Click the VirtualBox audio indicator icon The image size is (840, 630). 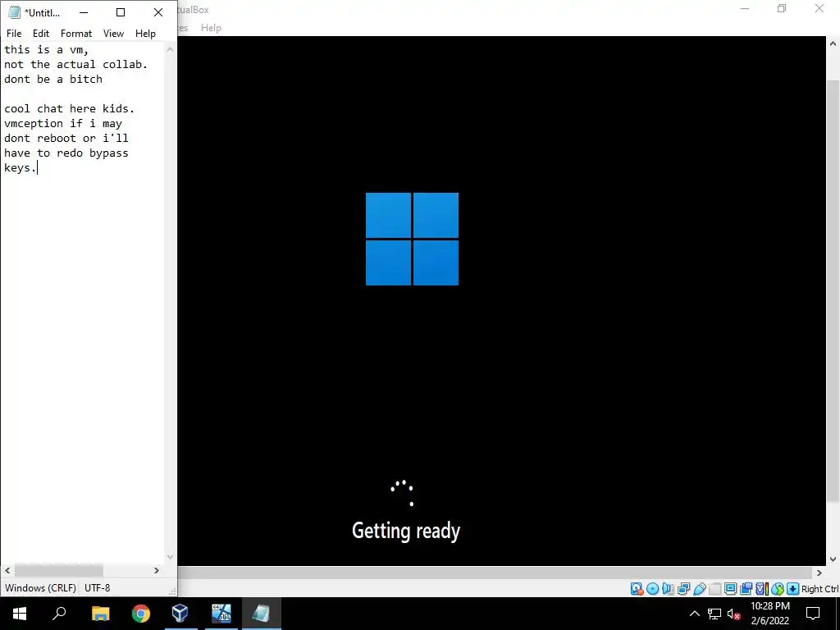click(668, 589)
